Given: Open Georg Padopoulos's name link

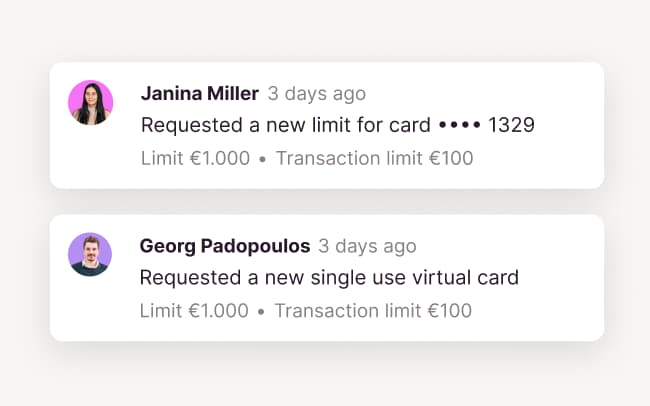Looking at the screenshot, I should click(224, 246).
